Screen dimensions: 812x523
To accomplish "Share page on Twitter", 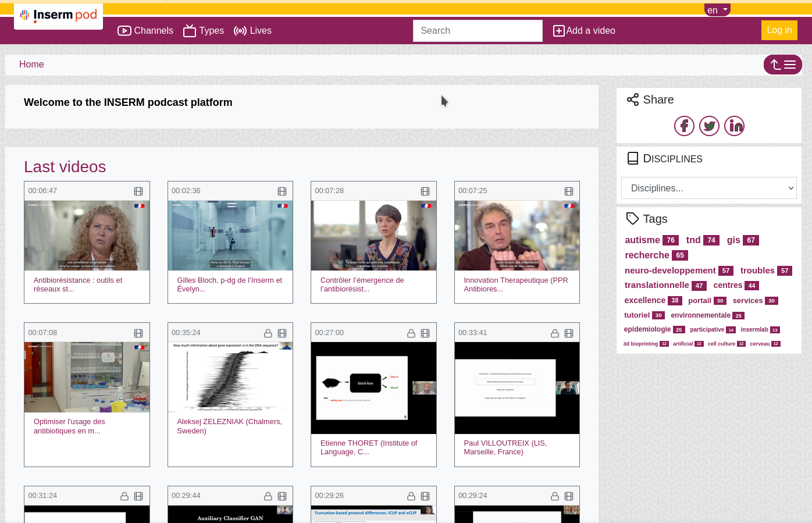I will click(709, 126).
